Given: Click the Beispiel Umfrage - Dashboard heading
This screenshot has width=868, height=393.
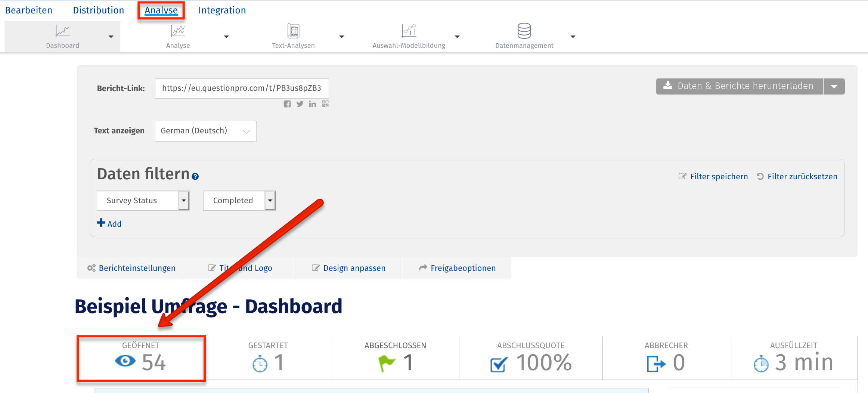Looking at the screenshot, I should [208, 306].
